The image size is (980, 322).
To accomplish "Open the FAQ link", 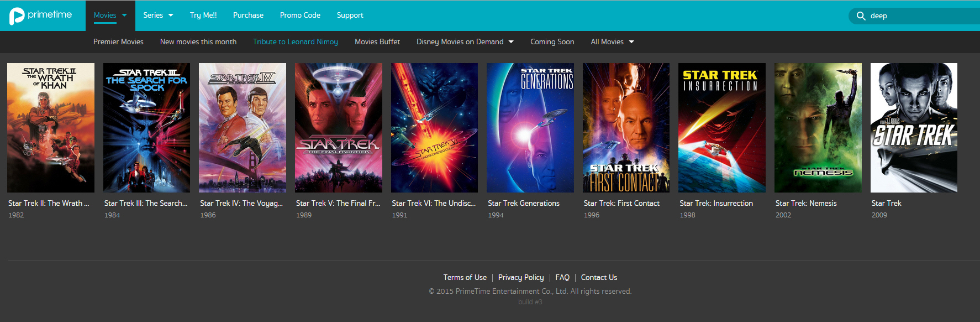I will [x=562, y=278].
